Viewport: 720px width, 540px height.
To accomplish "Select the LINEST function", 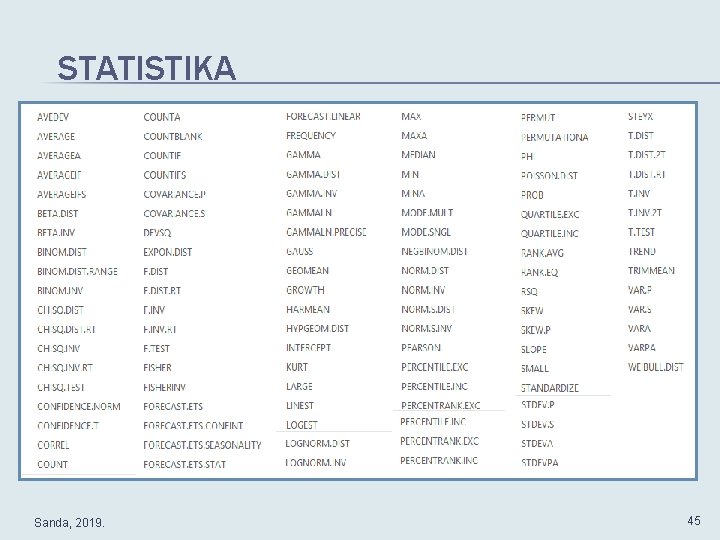I will click(x=300, y=405).
